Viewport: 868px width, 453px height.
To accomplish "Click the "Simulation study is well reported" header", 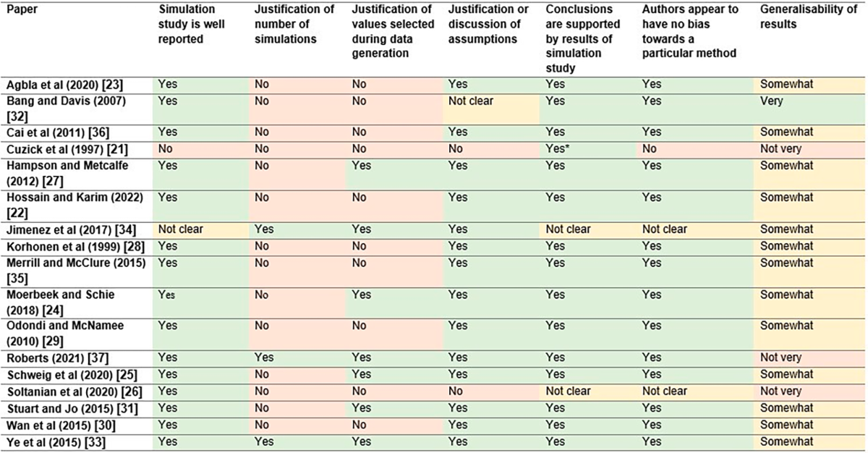I will click(x=192, y=23).
